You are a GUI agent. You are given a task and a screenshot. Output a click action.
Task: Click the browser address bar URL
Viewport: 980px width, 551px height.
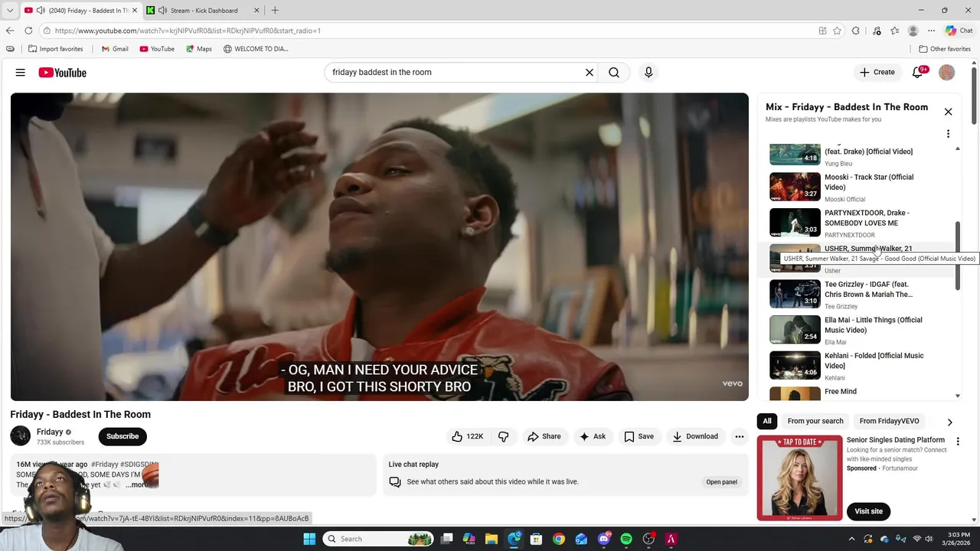(188, 31)
